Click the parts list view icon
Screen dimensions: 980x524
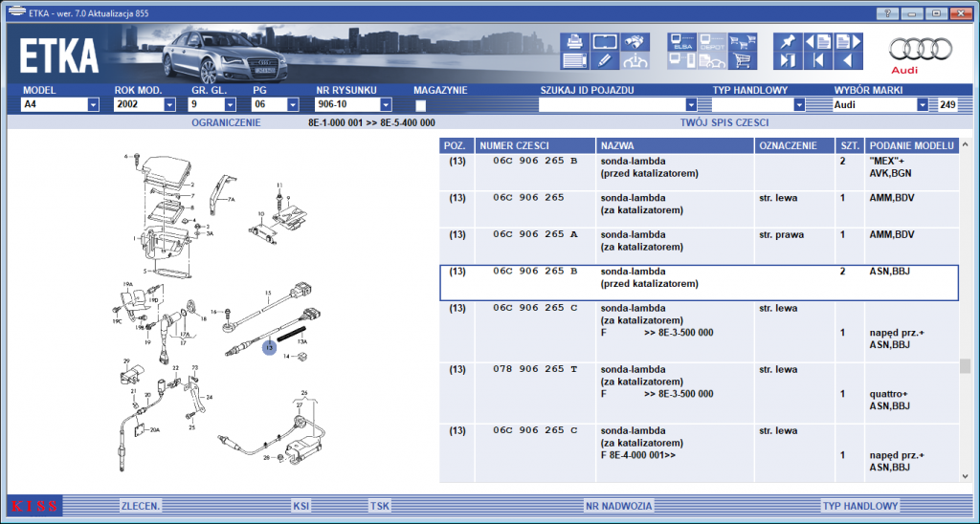(574, 60)
